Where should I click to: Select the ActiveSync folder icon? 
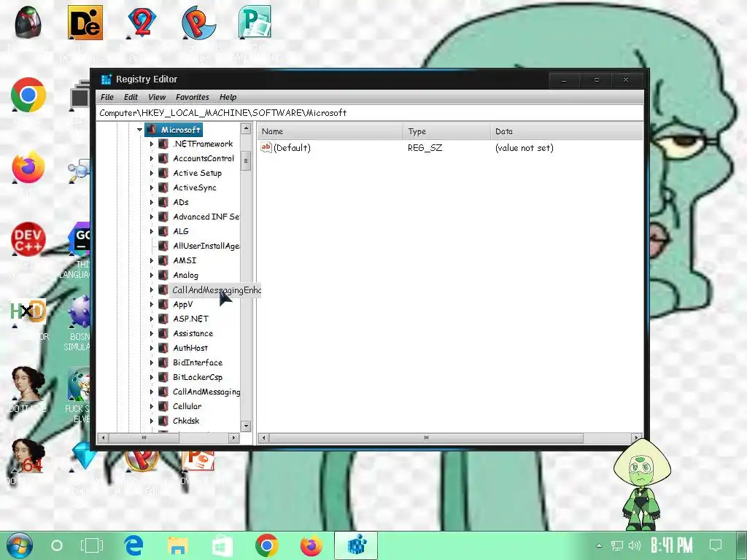[163, 187]
